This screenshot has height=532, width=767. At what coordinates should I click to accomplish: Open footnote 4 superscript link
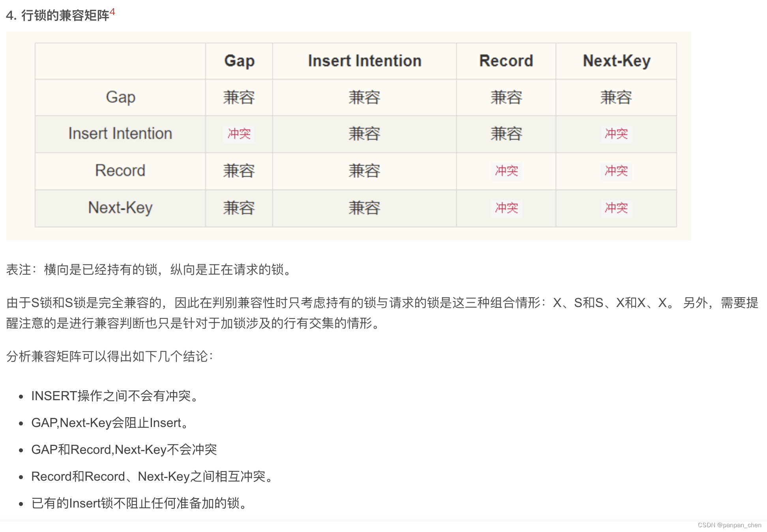(x=112, y=12)
